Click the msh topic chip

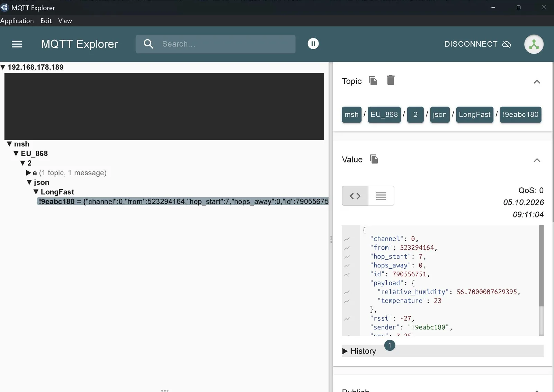[x=351, y=115]
